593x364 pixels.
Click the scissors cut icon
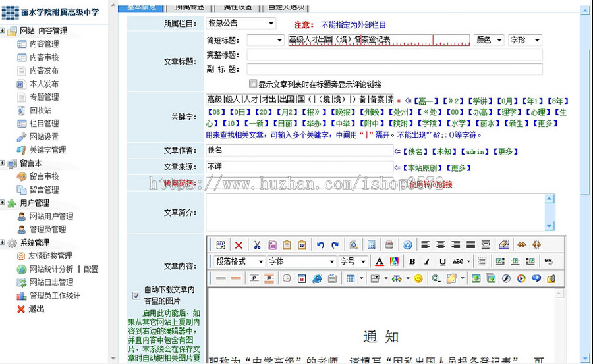coord(257,245)
